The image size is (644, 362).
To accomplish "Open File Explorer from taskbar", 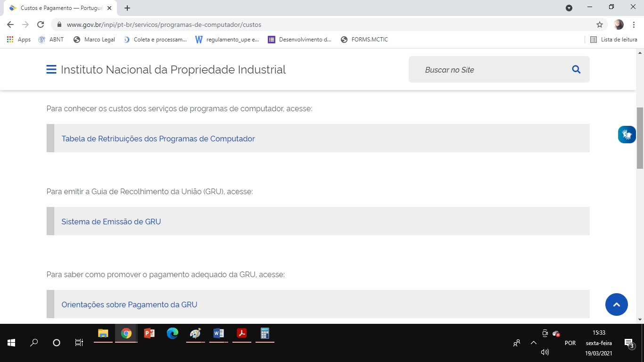I will tap(103, 334).
